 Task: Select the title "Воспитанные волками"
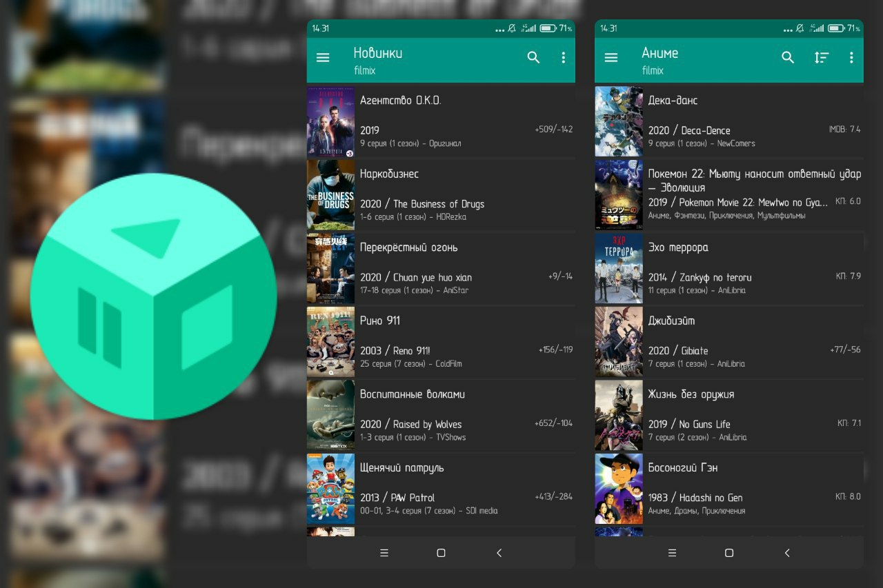pos(413,394)
